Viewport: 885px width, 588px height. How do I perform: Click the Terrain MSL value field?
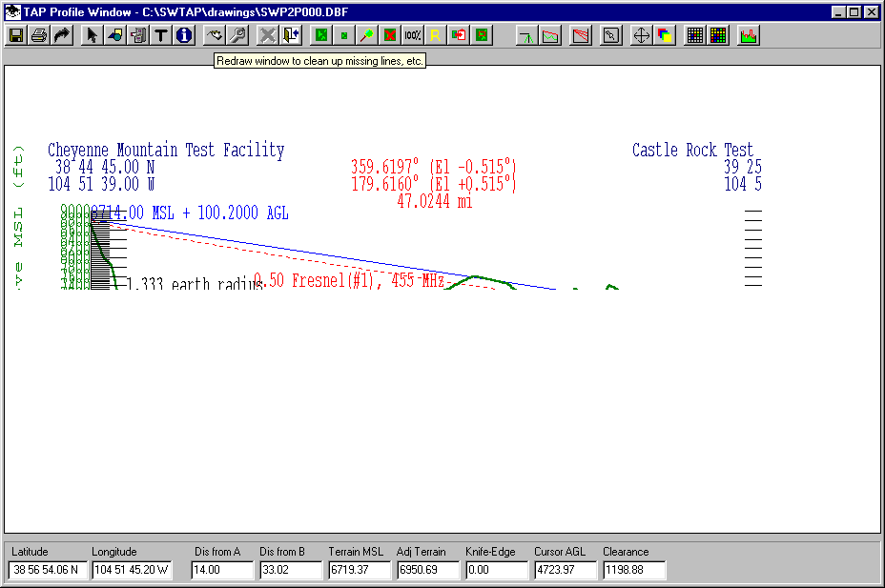[360, 570]
